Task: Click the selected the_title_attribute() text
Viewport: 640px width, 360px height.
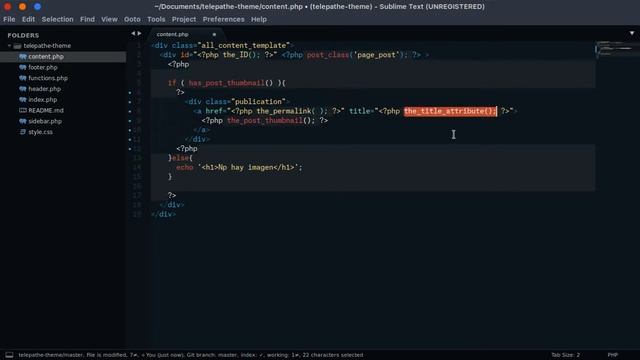Action: [450, 111]
